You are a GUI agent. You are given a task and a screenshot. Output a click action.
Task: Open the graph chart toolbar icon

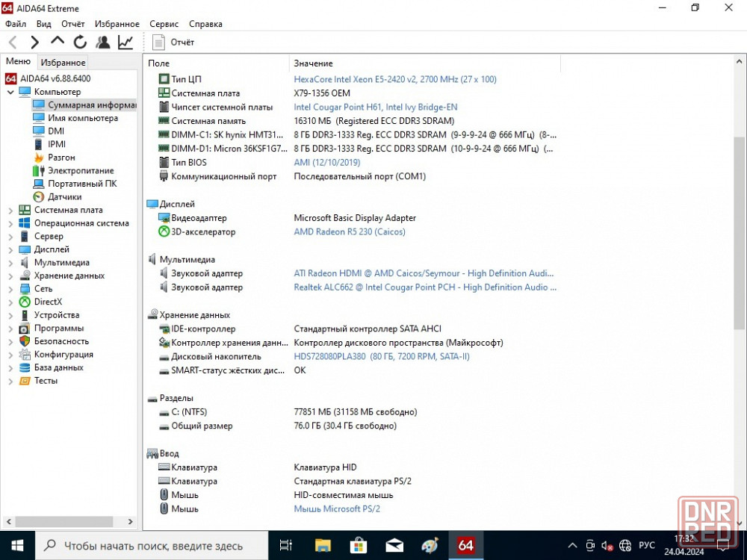[x=125, y=43]
